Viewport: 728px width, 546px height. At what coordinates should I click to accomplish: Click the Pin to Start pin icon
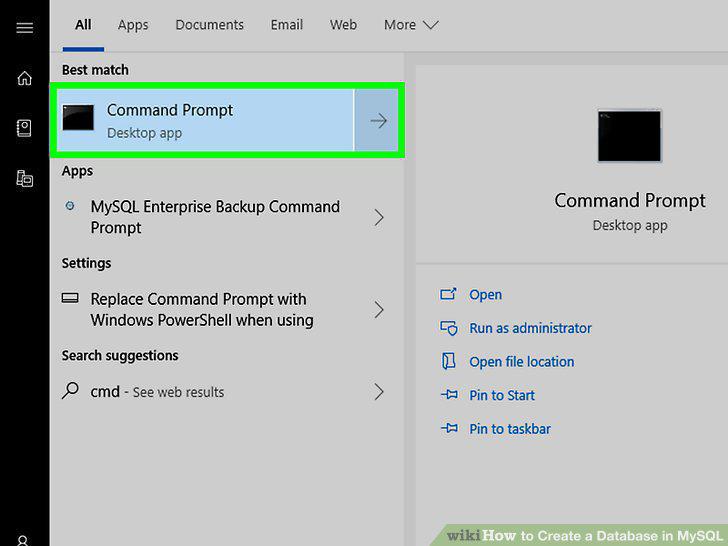[449, 395]
